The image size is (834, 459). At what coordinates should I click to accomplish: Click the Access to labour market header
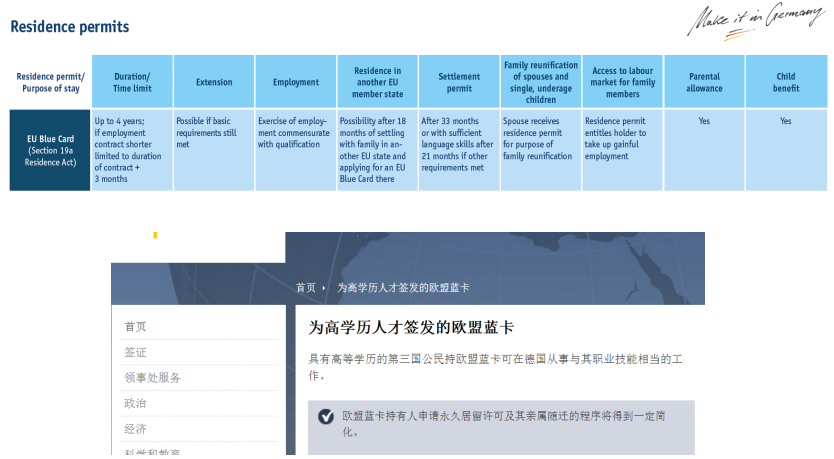[623, 82]
